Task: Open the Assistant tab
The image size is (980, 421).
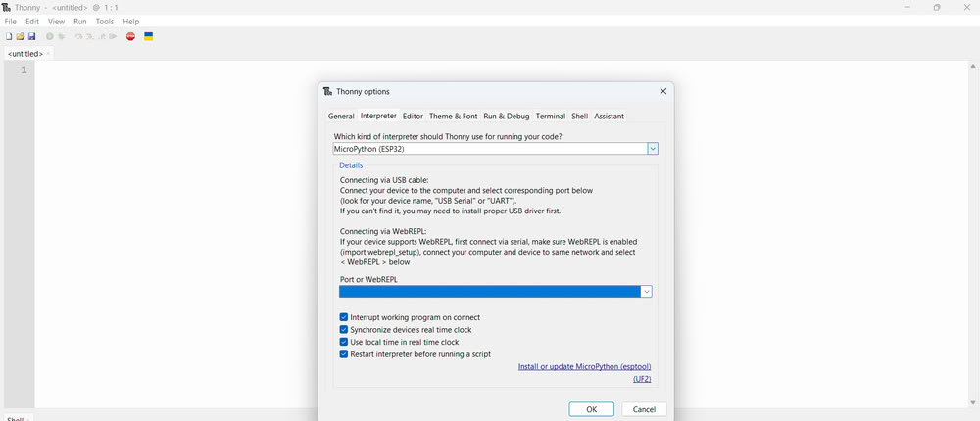Action: click(x=609, y=117)
